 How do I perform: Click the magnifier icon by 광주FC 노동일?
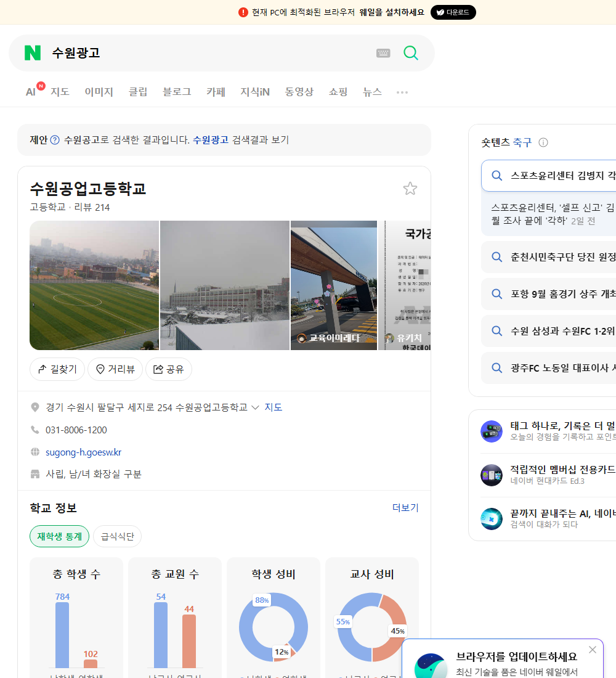point(497,368)
